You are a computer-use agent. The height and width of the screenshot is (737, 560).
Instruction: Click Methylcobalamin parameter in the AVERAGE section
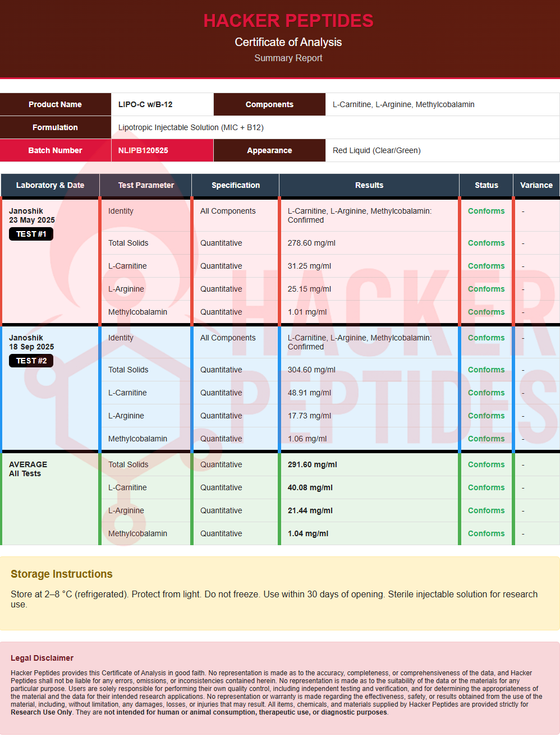(x=137, y=533)
